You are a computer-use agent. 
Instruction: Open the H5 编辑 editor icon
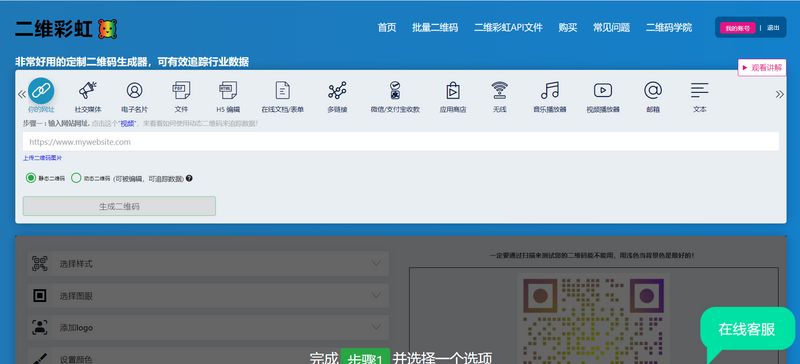[x=228, y=90]
